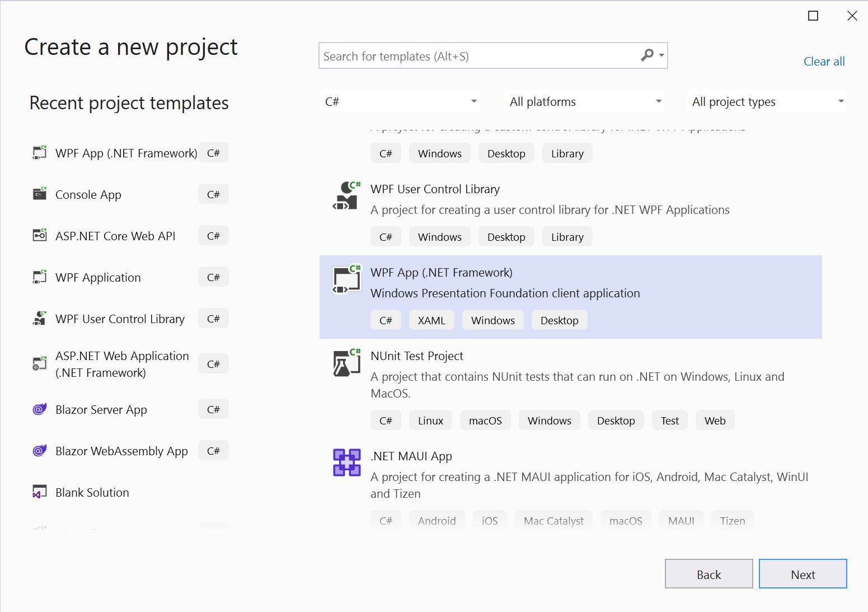Focus the Search for templates field

(x=478, y=56)
